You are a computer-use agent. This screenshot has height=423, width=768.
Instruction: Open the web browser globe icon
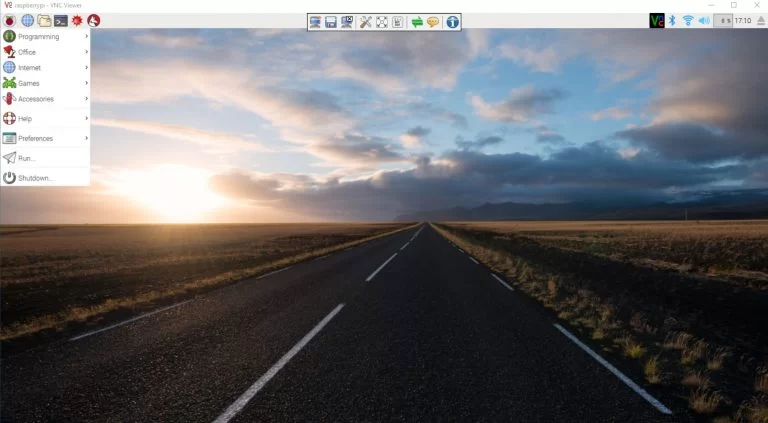(27, 20)
